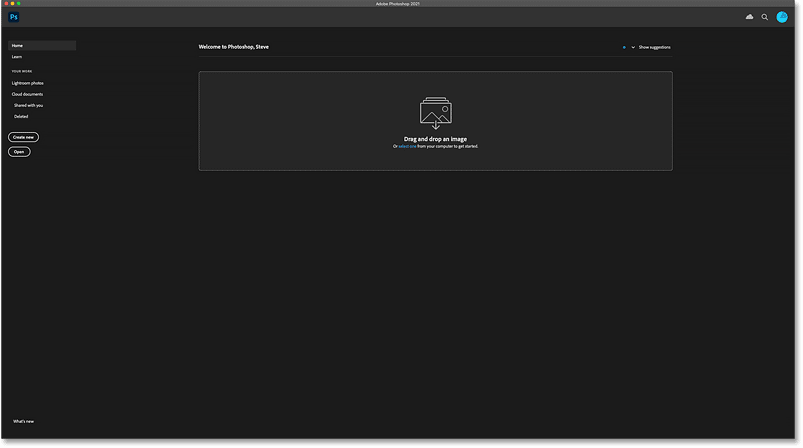
Task: Click the Create new button
Action: (x=23, y=137)
